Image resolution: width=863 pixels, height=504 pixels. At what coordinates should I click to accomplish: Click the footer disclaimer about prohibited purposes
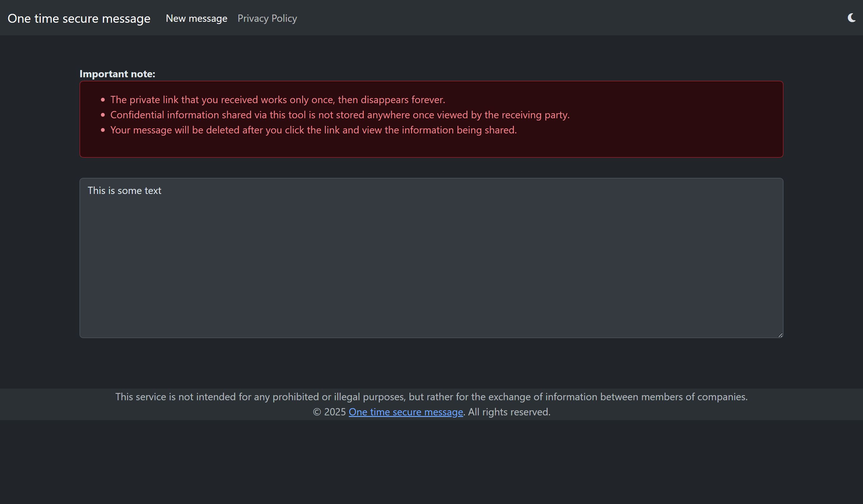click(431, 397)
